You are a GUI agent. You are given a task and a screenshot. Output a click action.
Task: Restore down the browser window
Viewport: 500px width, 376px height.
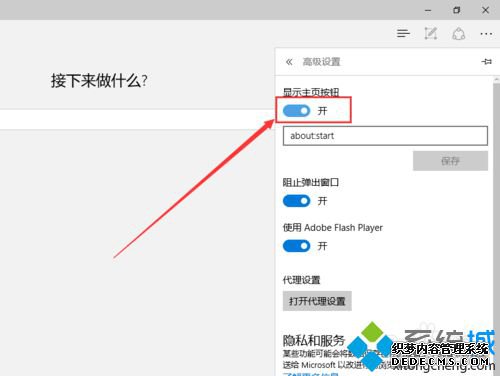tap(456, 10)
